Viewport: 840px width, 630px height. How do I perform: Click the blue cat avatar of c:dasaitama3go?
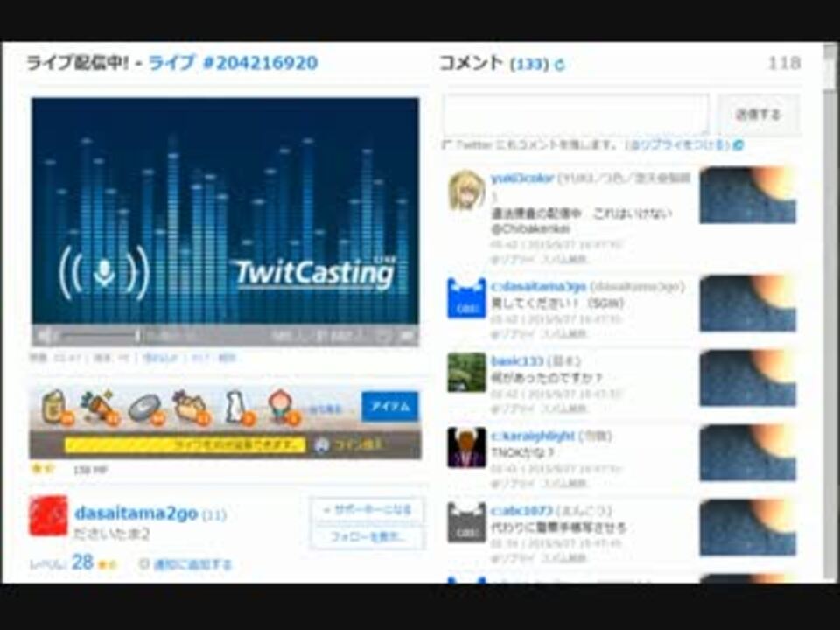(x=466, y=297)
